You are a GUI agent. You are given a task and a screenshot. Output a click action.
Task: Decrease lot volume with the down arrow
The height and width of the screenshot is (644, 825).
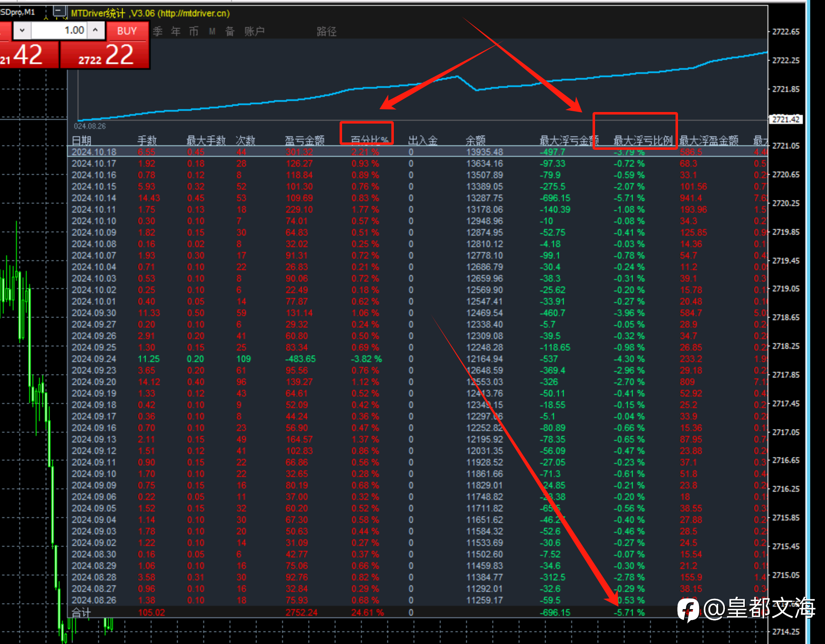pos(22,30)
